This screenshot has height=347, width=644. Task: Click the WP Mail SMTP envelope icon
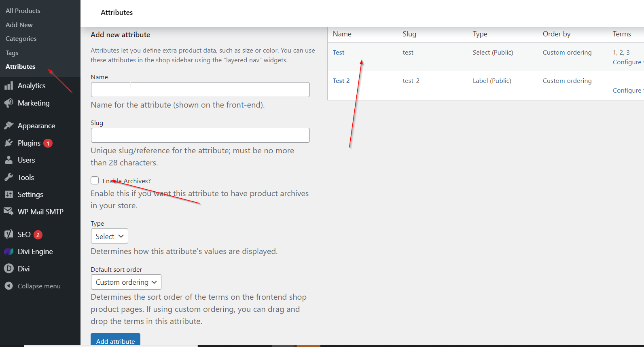click(8, 212)
